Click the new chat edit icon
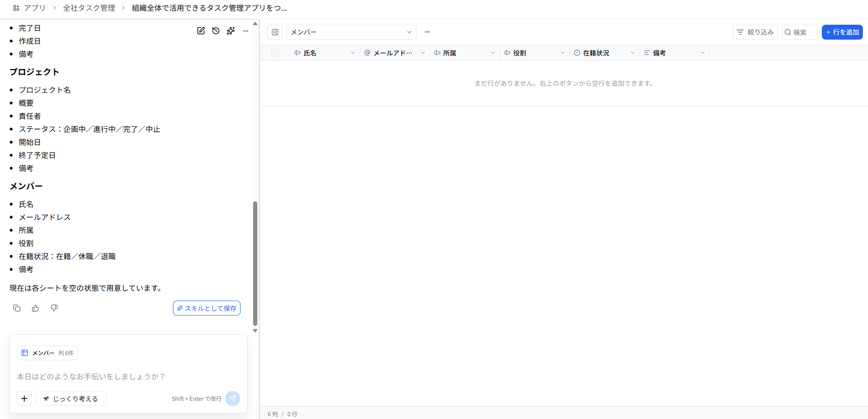The width and height of the screenshot is (868, 419). coord(201,31)
